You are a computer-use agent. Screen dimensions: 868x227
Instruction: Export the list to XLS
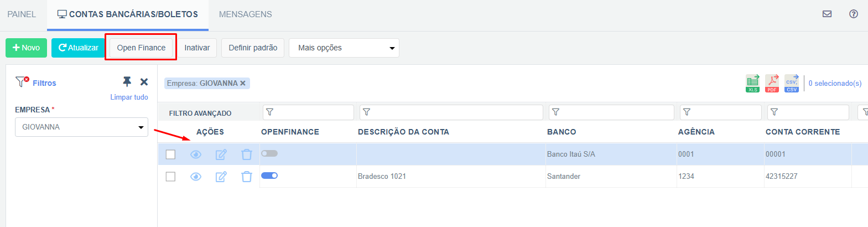pos(752,83)
